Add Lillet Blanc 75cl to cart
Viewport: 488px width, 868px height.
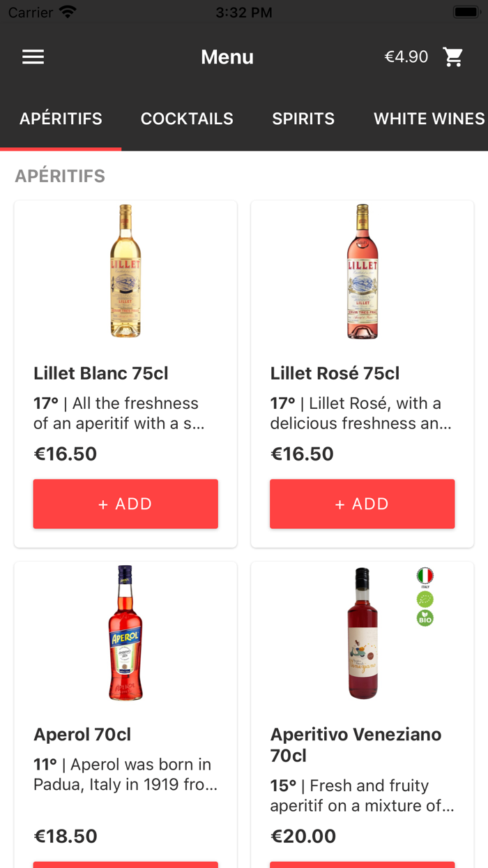125,504
